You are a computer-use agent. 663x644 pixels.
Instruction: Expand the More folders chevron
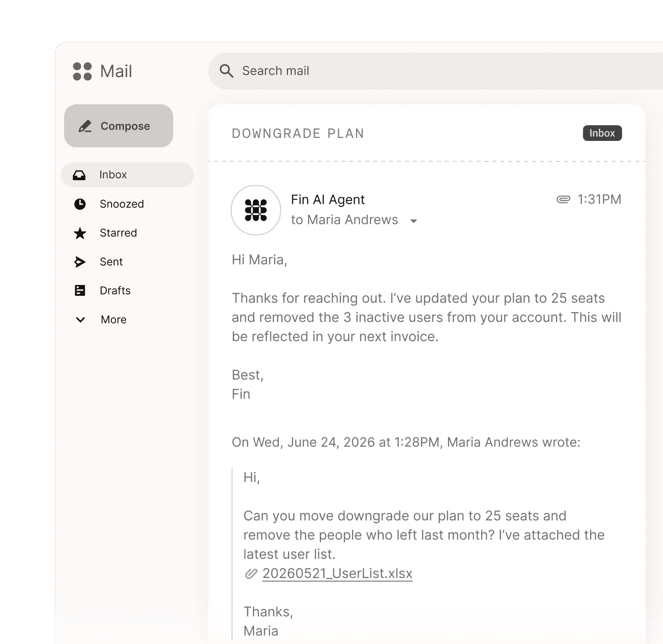[x=80, y=320]
